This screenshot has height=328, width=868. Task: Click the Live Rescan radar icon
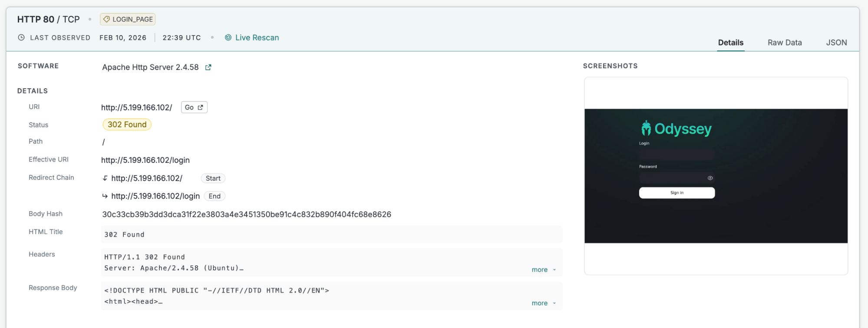[228, 38]
